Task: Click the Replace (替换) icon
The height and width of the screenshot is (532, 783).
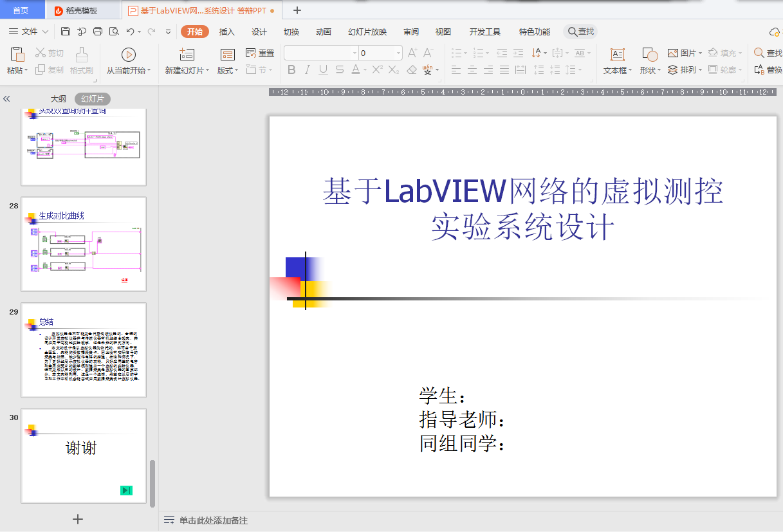Action: coord(759,69)
